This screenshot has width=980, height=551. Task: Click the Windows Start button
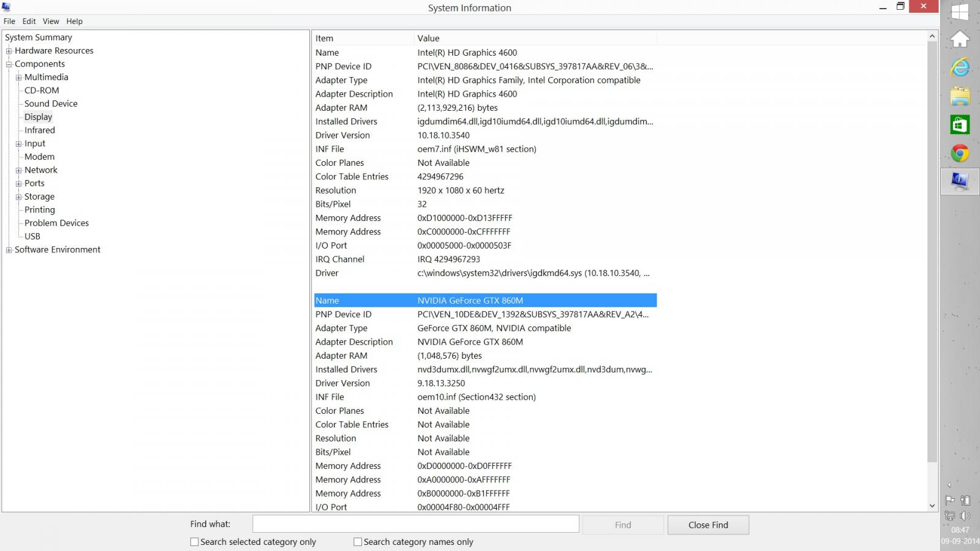click(x=960, y=12)
